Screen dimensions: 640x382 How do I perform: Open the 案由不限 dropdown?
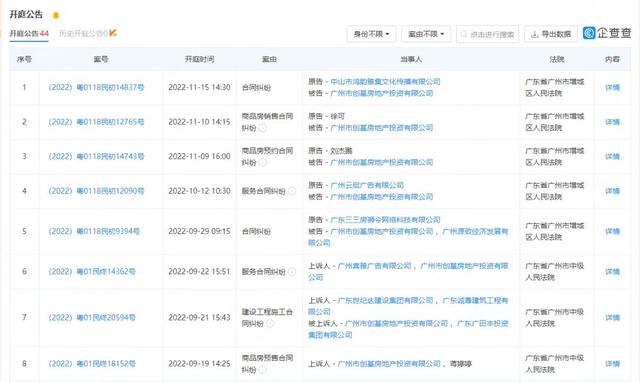click(x=426, y=34)
